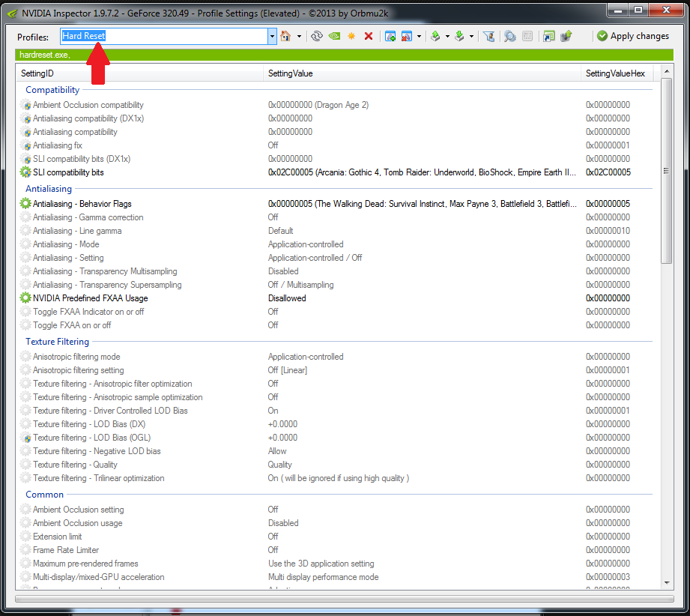This screenshot has width=690, height=616.
Task: Open the dropdown next to the home icon
Action: tap(299, 37)
